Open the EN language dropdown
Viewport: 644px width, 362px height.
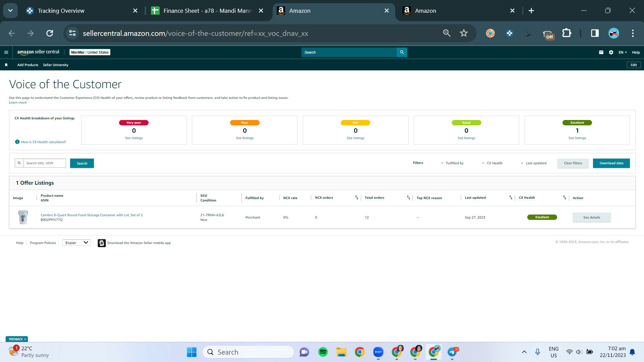coord(623,52)
